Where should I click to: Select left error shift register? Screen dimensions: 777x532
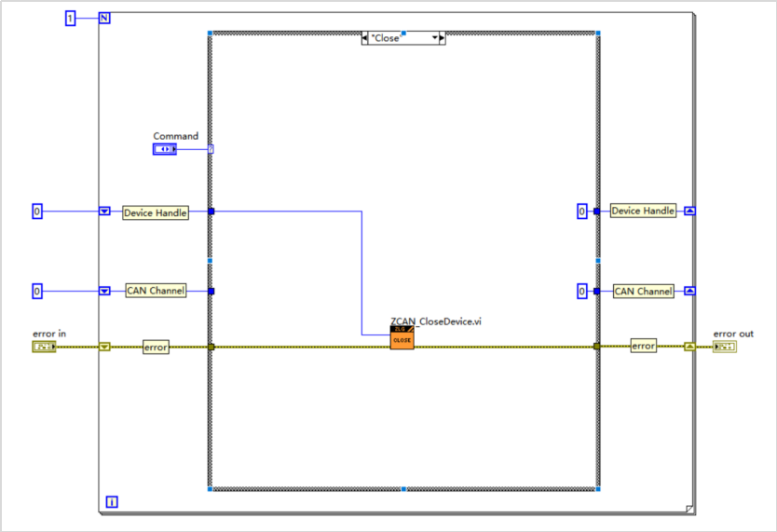tap(104, 347)
